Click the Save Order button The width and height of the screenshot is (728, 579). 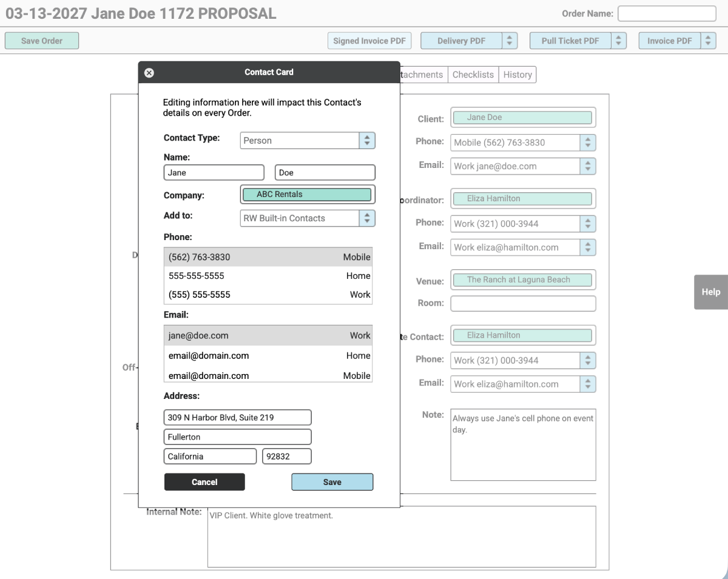tap(42, 41)
